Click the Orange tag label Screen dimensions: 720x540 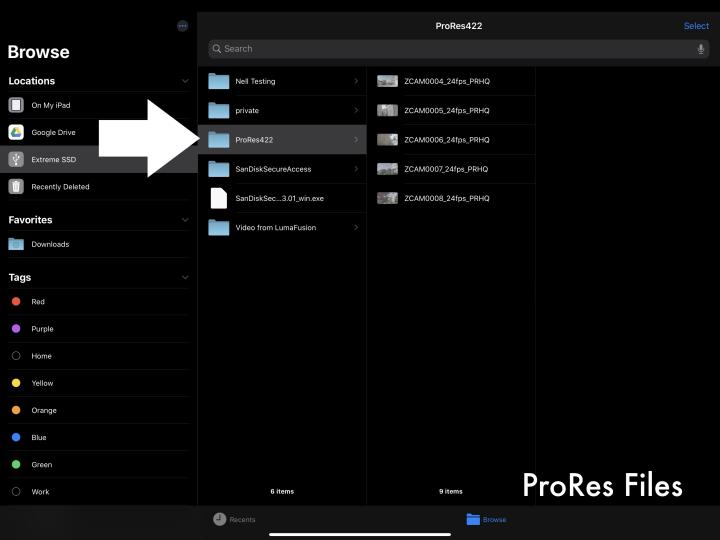click(44, 410)
